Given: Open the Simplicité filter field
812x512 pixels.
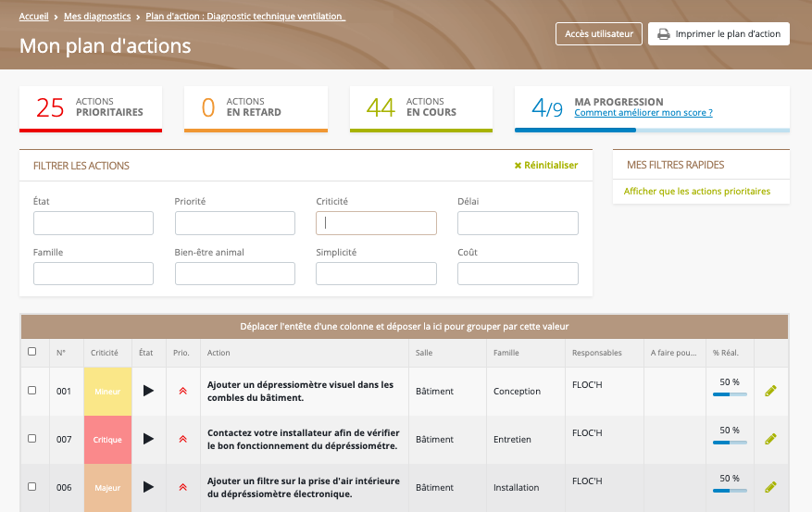Looking at the screenshot, I should 377,273.
